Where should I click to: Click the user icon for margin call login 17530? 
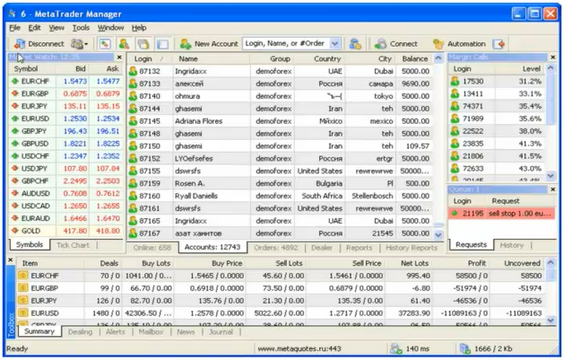(x=455, y=81)
